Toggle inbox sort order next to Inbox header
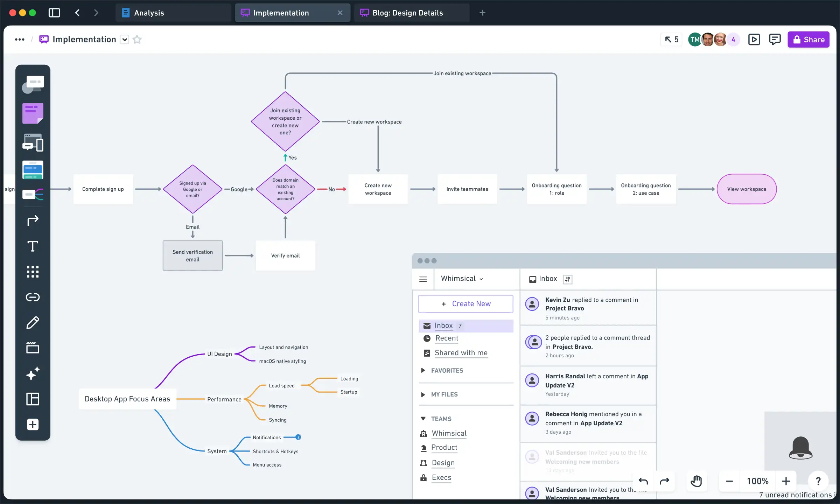Image resolution: width=840 pixels, height=504 pixels. [567, 279]
